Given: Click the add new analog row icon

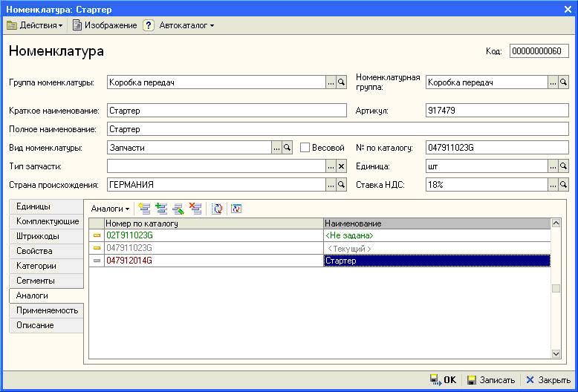Looking at the screenshot, I should [x=144, y=209].
